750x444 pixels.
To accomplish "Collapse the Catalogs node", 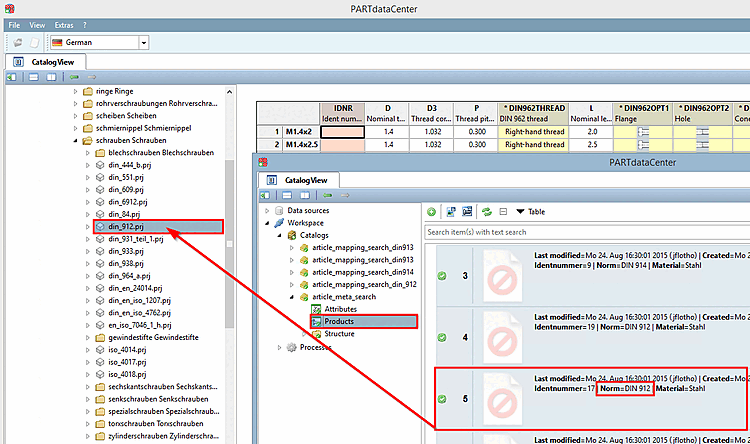I will tap(279, 235).
